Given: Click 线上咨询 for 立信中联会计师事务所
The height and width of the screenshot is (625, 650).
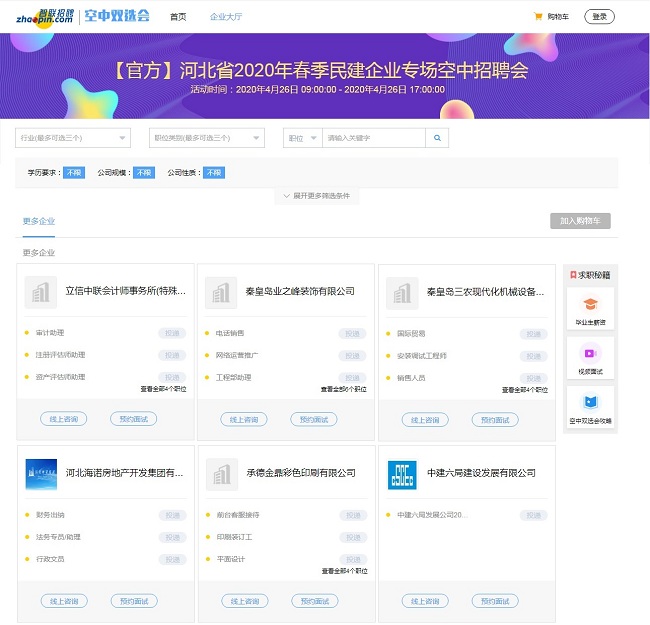Looking at the screenshot, I should tap(63, 419).
